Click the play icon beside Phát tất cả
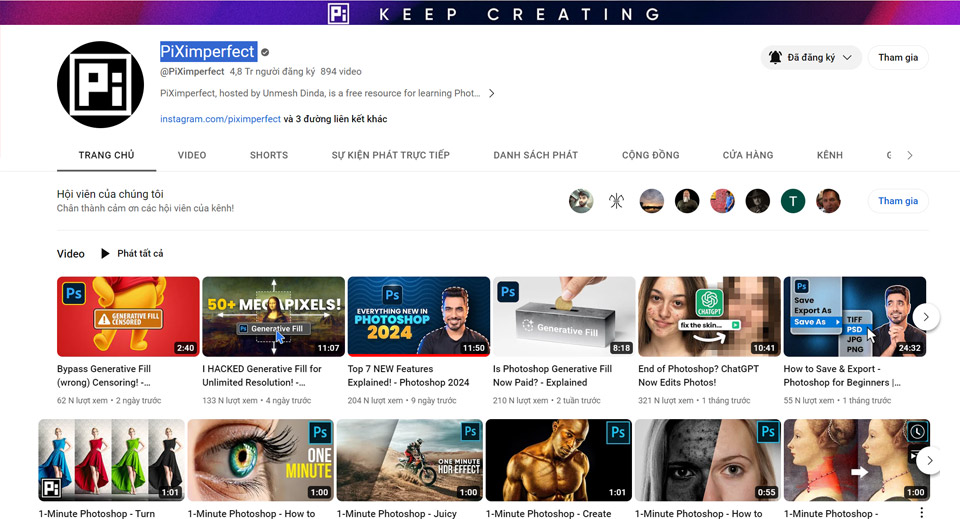 [x=105, y=254]
